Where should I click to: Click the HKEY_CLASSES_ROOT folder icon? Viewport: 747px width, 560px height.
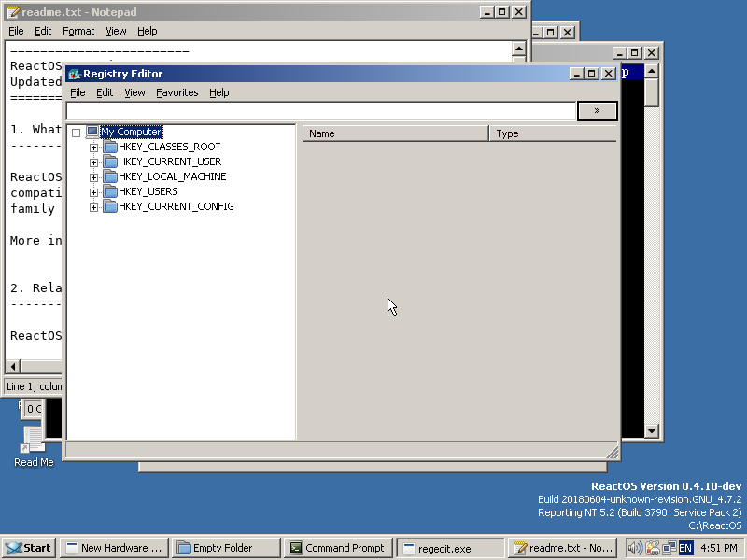click(109, 147)
